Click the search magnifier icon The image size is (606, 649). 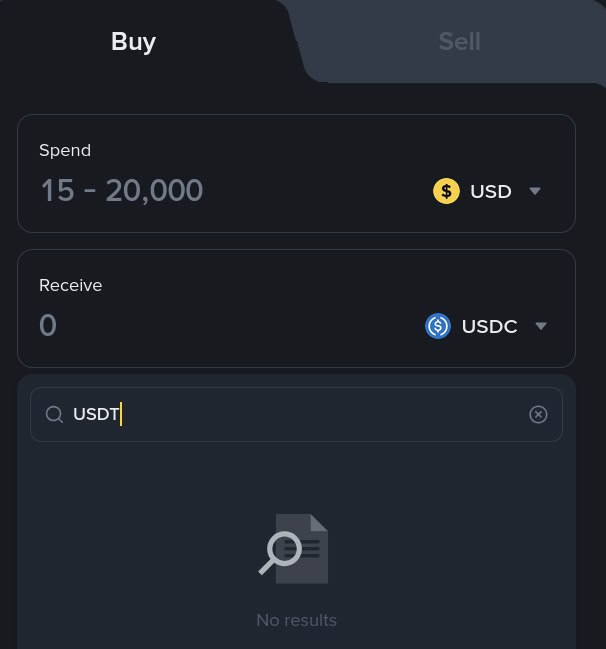pos(55,415)
